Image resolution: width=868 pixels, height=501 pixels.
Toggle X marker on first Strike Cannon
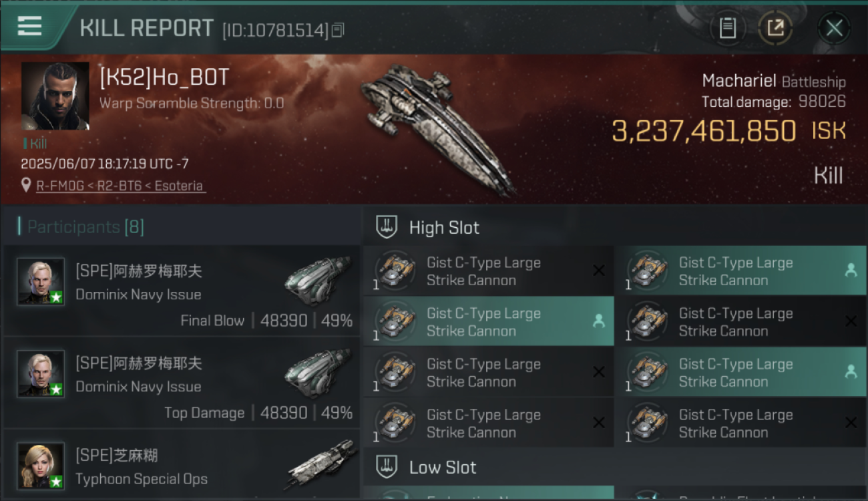(599, 271)
